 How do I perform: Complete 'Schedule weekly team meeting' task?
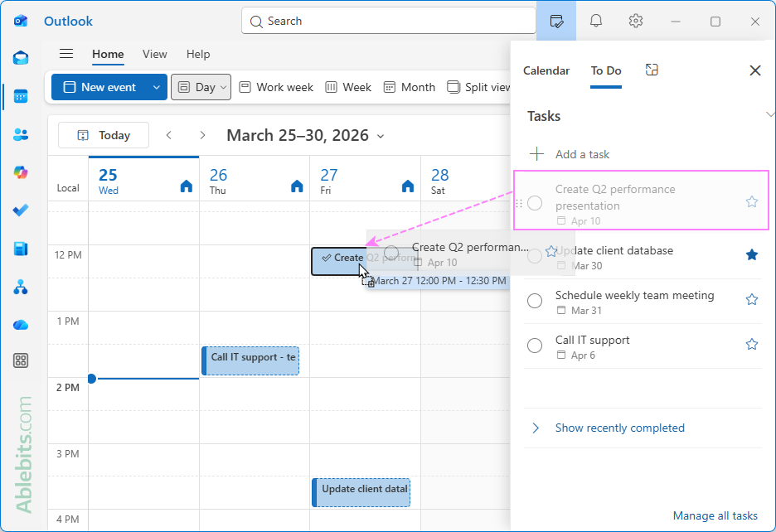tap(535, 301)
